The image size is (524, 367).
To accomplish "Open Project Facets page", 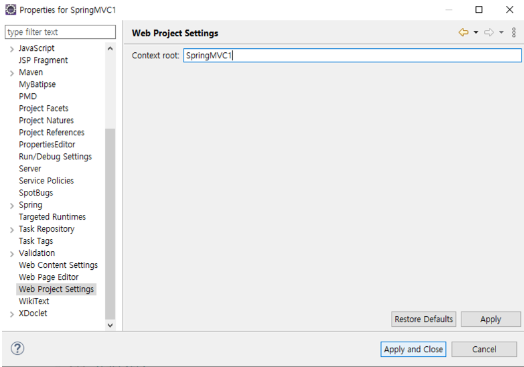I will pyautogui.click(x=43, y=108).
